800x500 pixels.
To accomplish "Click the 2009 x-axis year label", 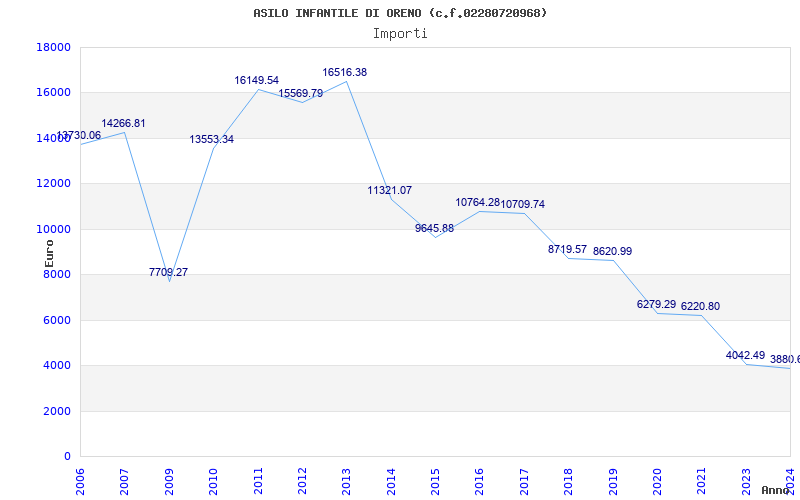I will click(x=169, y=481).
